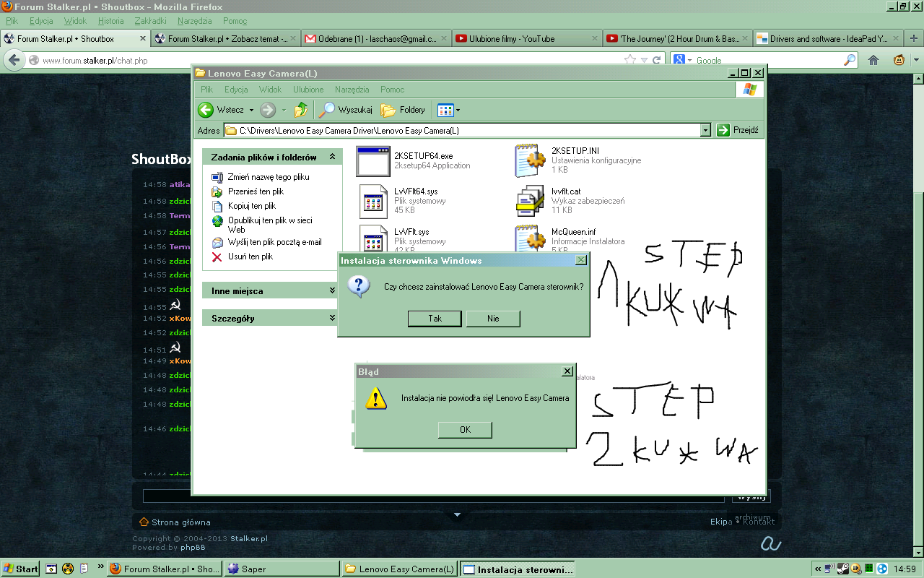Select the 2KSETUP64.exe file icon
Screen dimensions: 924x578
373,160
